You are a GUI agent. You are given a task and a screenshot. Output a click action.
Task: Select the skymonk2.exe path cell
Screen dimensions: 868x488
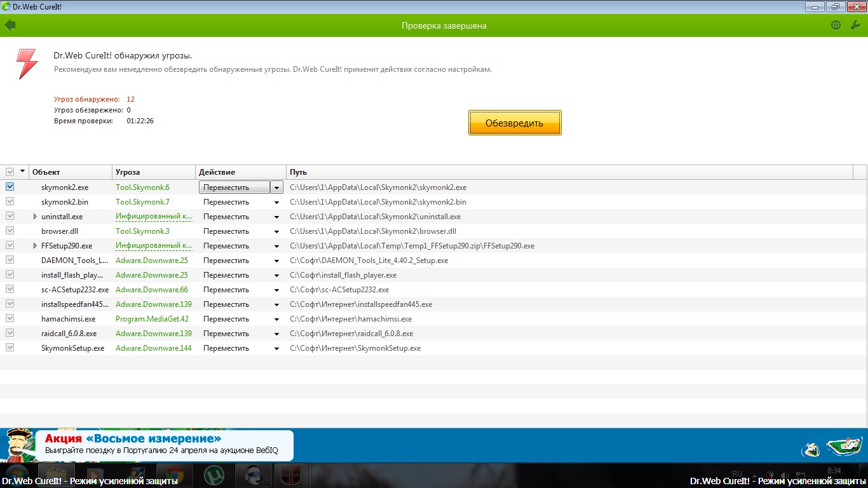coord(378,187)
